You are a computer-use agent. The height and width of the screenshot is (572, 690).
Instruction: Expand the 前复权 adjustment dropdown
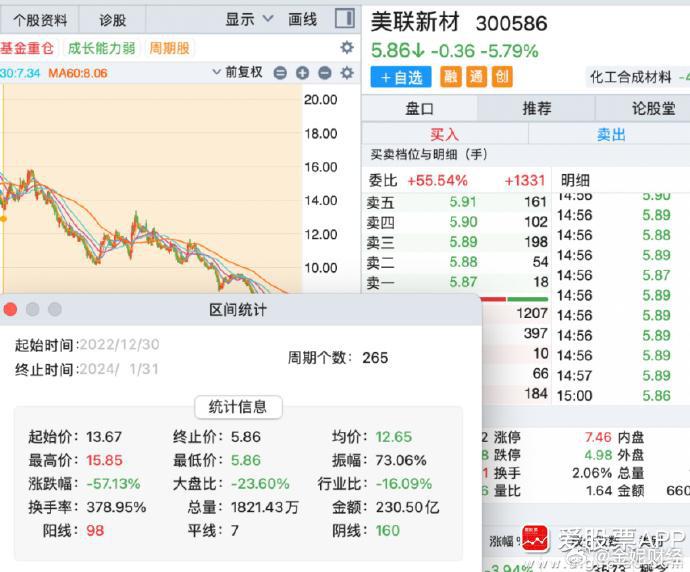[x=238, y=72]
